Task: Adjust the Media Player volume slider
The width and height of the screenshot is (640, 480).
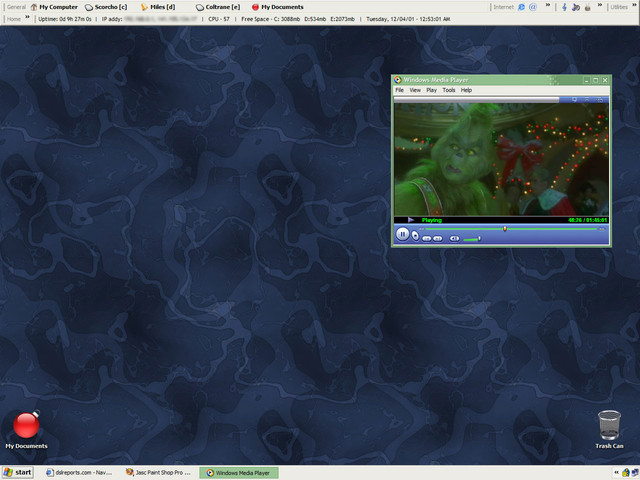Action: click(473, 239)
